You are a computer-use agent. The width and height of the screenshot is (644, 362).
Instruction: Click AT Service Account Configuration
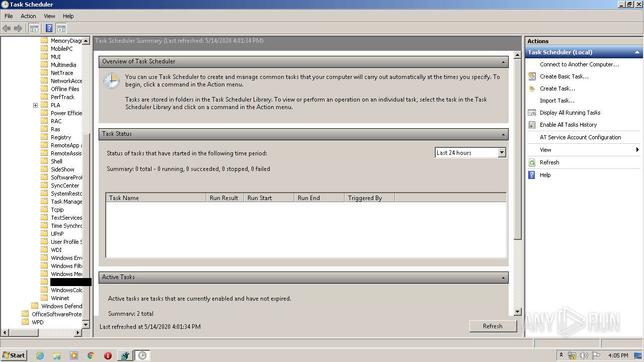(580, 137)
